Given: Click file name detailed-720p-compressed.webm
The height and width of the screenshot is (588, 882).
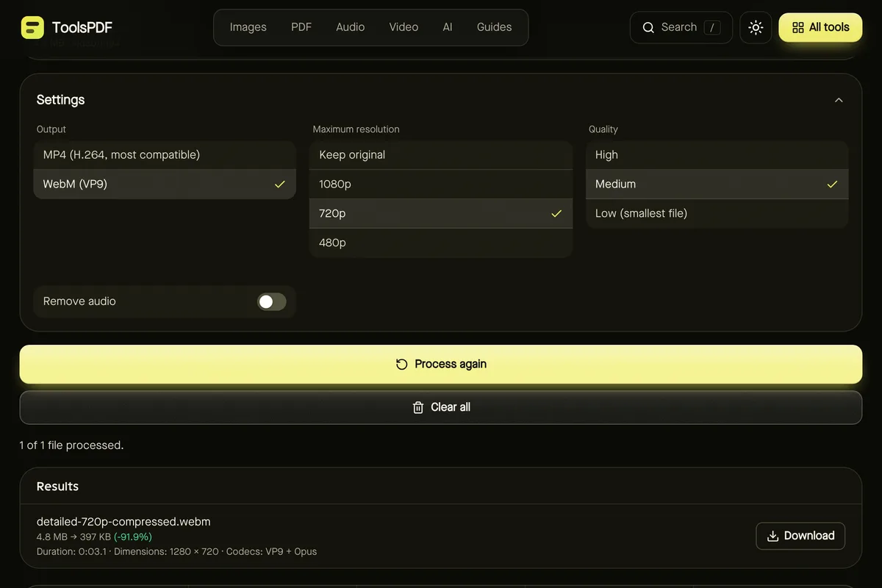Looking at the screenshot, I should (x=123, y=522).
